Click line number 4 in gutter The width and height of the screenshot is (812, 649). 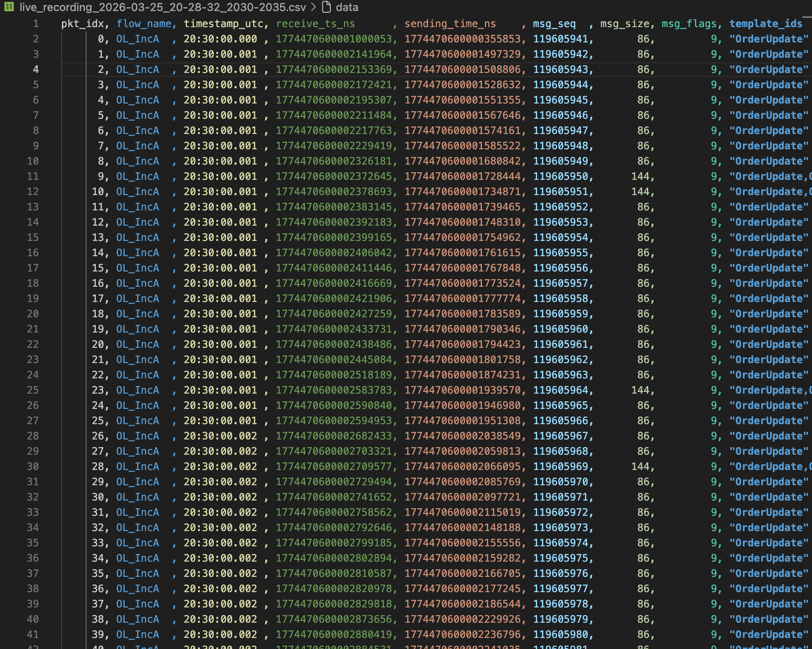(x=36, y=70)
